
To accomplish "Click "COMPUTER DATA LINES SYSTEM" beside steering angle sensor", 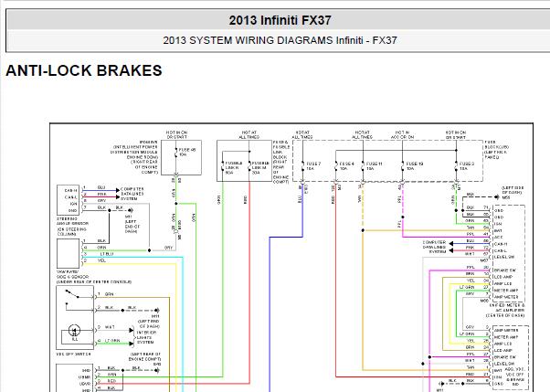I will pos(132,194).
